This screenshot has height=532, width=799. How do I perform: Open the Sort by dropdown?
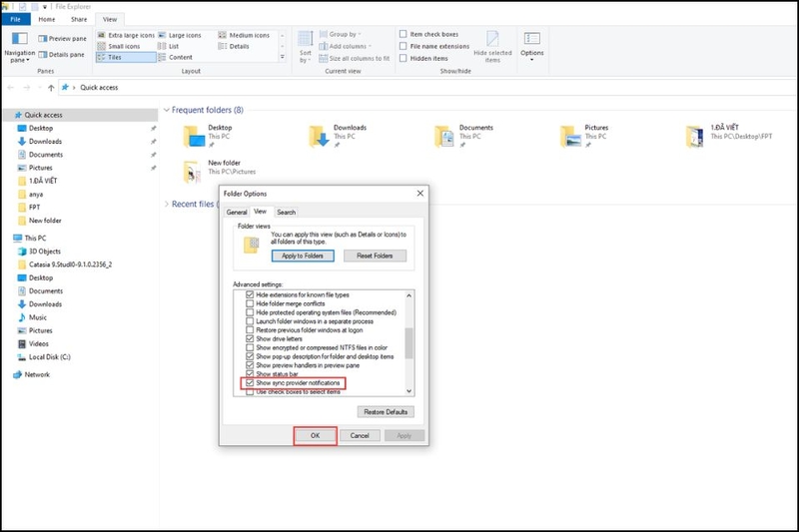click(306, 47)
